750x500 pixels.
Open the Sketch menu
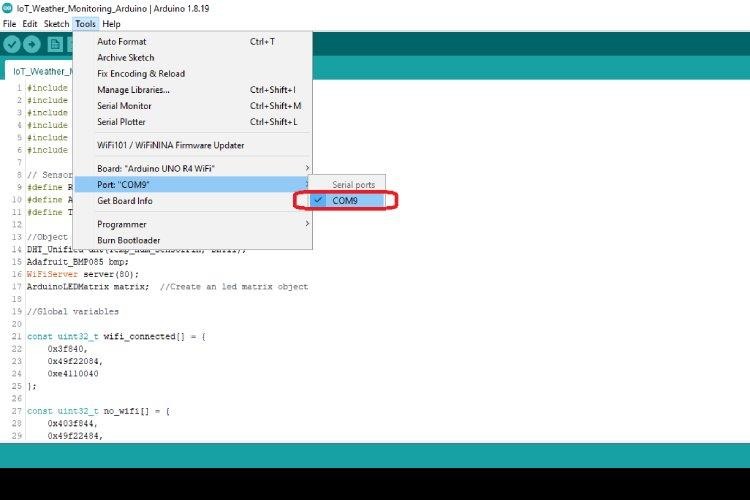[x=56, y=24]
